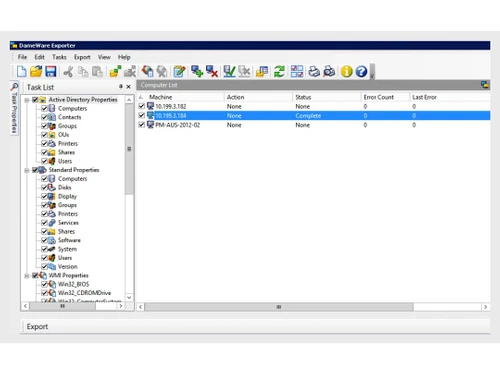Click the Add computer (green plus) icon
Screen dimensions: 500x375
tap(197, 71)
